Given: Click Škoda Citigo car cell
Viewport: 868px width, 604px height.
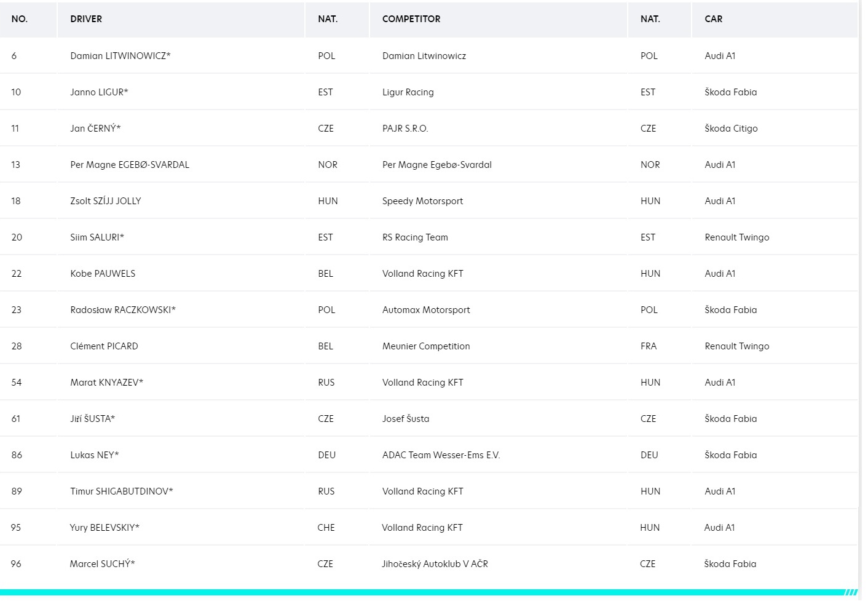Looking at the screenshot, I should (x=731, y=129).
